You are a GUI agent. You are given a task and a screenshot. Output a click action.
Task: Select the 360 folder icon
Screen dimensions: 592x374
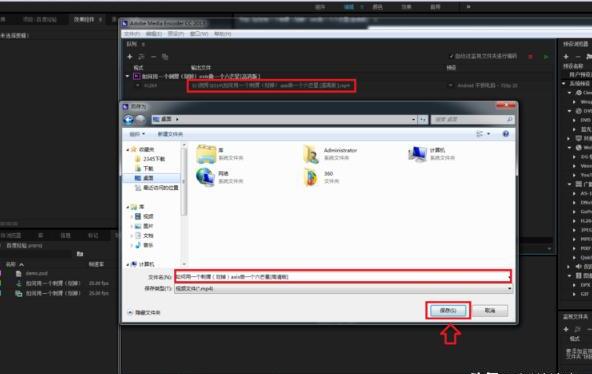tap(311, 177)
